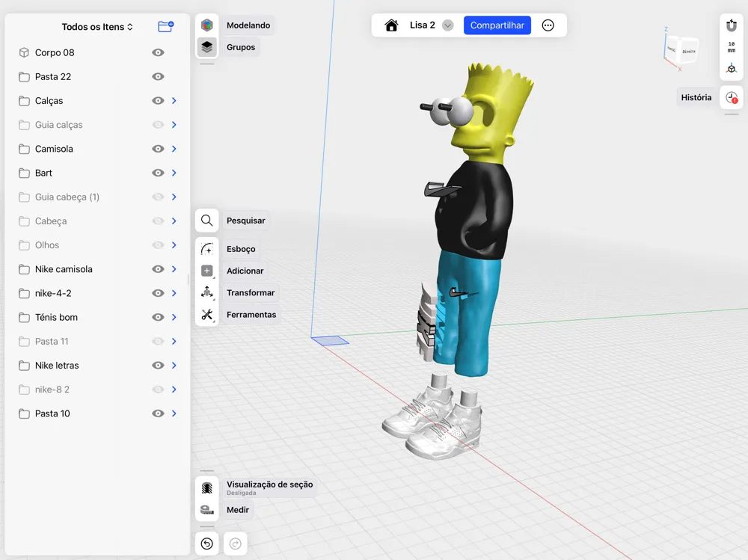Expand the Ténis bom folder chevron
This screenshot has height=560, width=748.
(x=174, y=317)
